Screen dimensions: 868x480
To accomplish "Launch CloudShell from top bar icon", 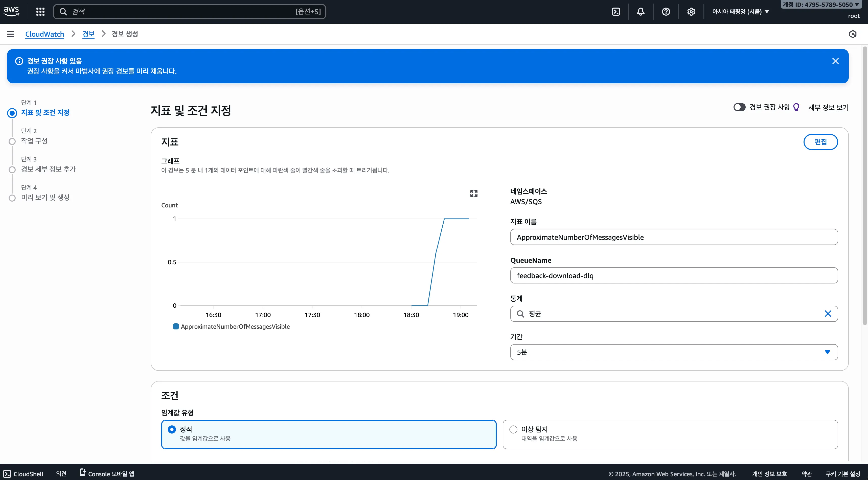I will coord(616,12).
